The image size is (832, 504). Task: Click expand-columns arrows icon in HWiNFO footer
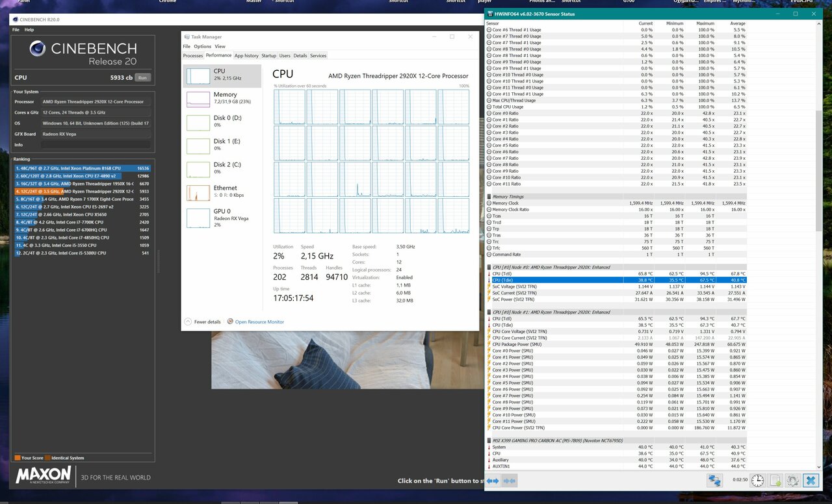(x=493, y=481)
